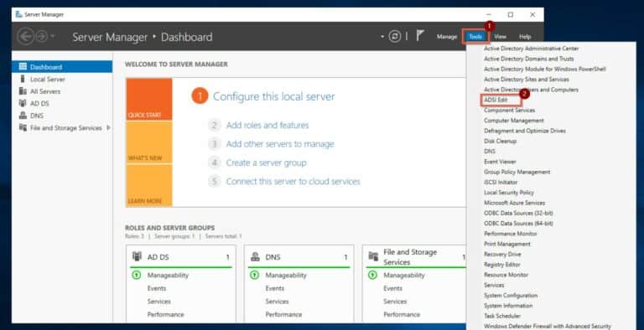Click Connect this server to cloud services
Screen dimensions: 644x330
tap(293, 182)
